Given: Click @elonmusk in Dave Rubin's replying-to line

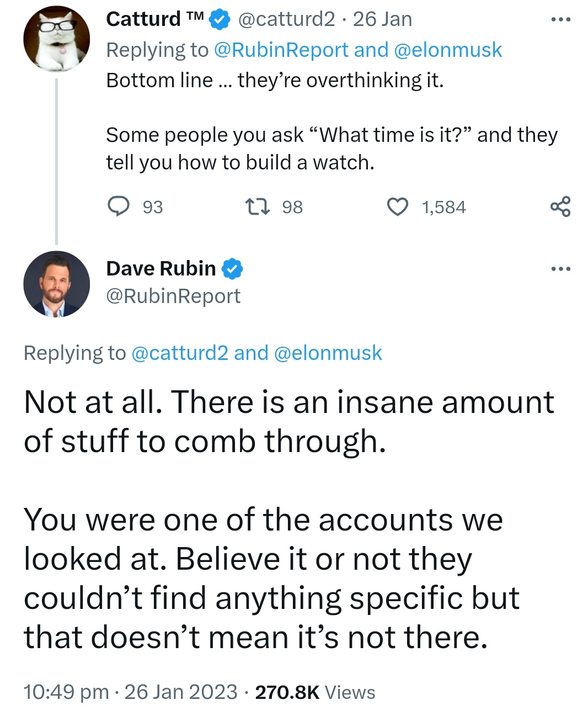Looking at the screenshot, I should coord(328,353).
